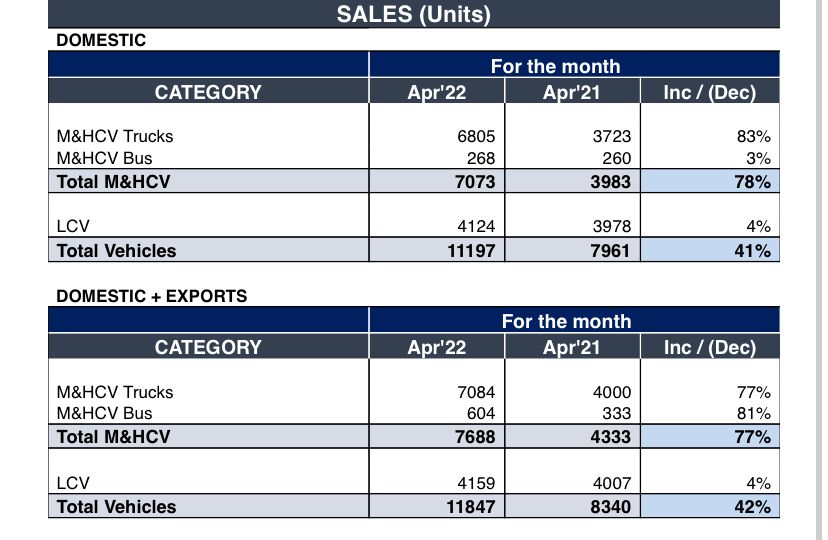Click the SALES (Units) title bar
828x540 pixels.
tap(414, 14)
